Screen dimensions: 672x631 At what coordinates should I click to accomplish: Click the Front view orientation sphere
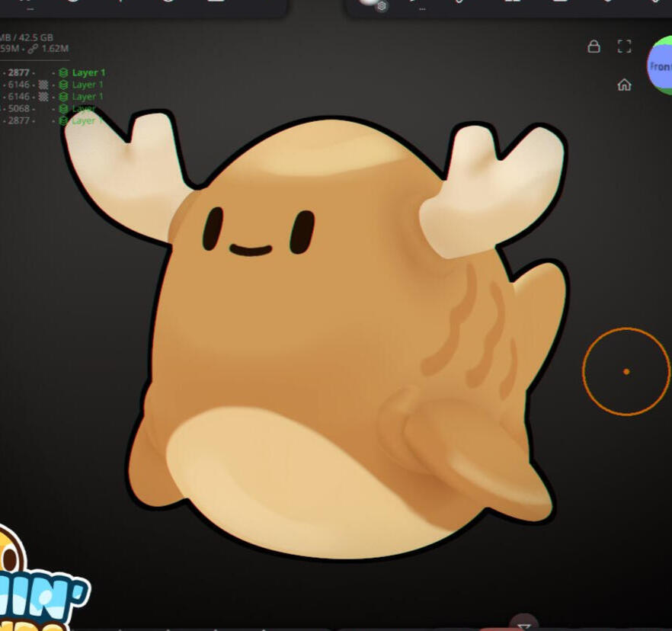(x=660, y=66)
